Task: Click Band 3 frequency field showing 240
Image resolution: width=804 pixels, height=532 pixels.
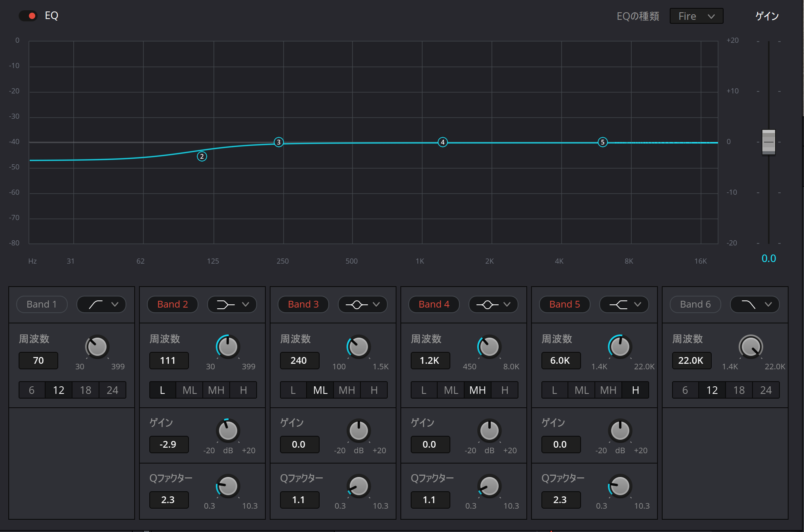Action: tap(300, 361)
